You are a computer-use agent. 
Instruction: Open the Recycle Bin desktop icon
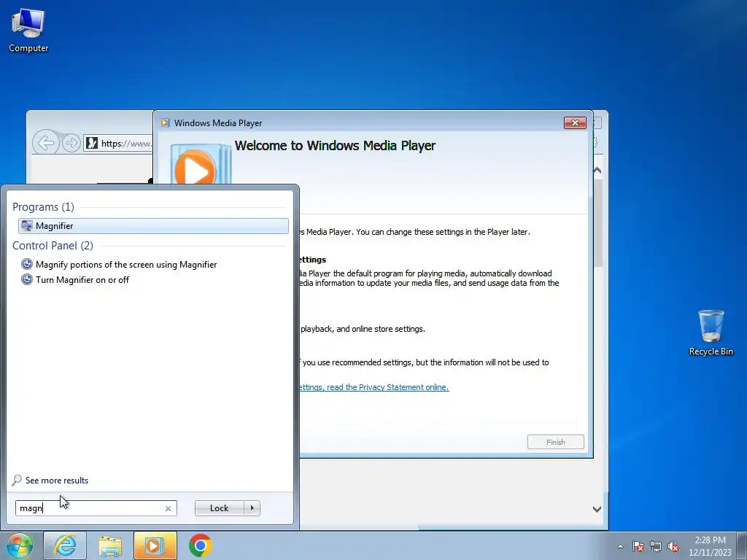click(711, 332)
